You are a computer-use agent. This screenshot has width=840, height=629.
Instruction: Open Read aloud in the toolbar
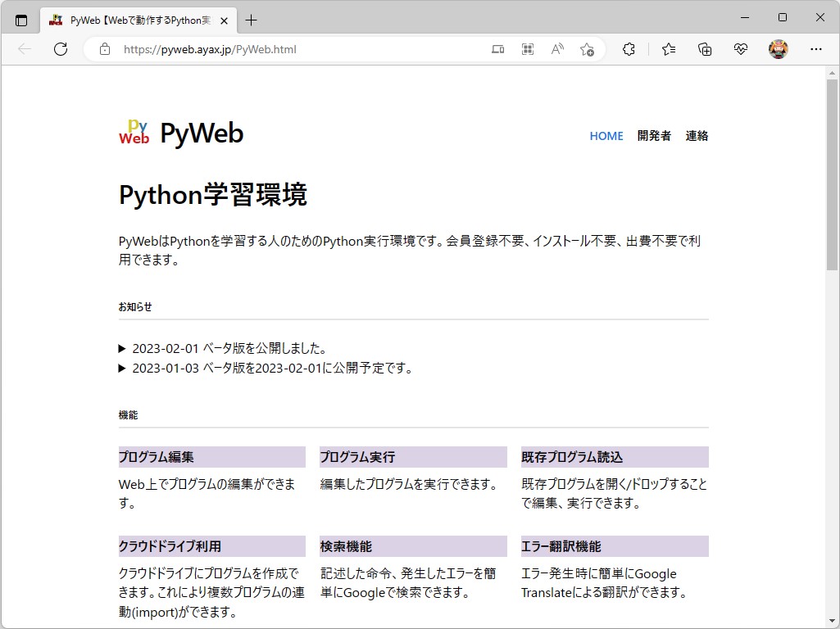click(557, 49)
